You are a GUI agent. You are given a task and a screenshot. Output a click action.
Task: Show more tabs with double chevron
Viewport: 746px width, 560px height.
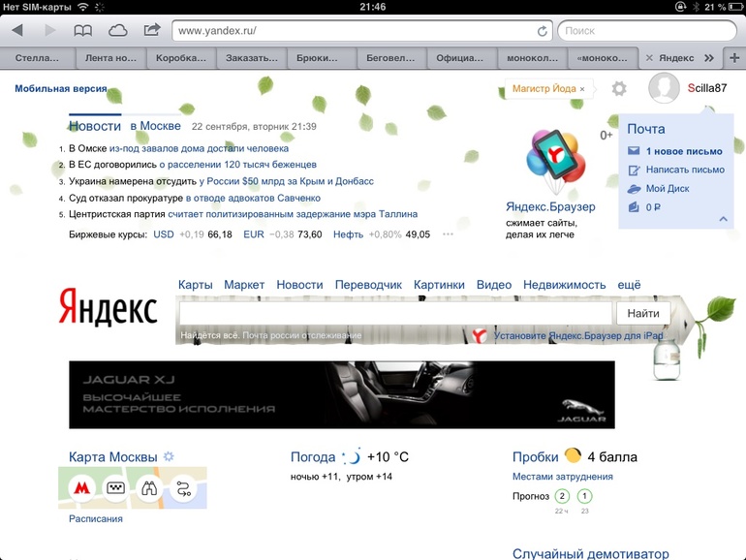click(708, 57)
